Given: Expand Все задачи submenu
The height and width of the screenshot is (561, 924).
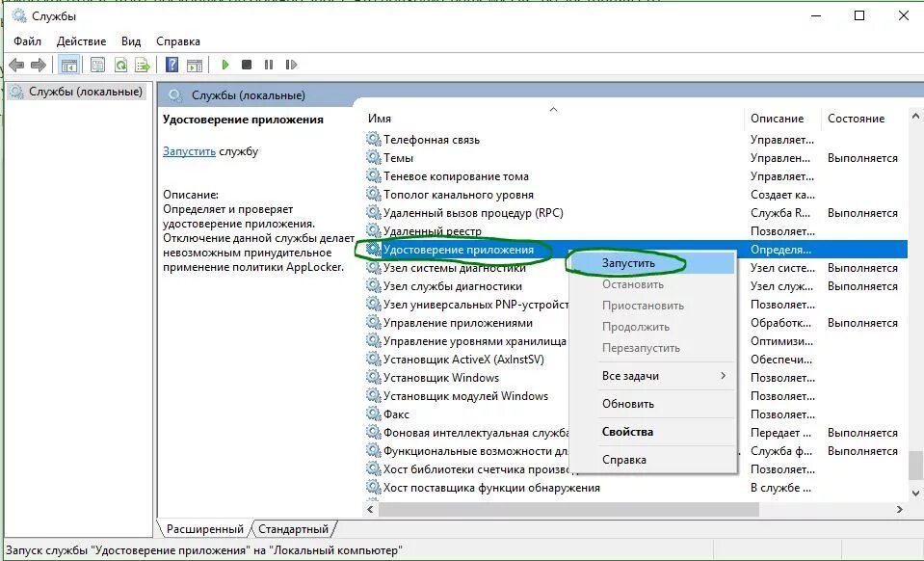Looking at the screenshot, I should 652,376.
